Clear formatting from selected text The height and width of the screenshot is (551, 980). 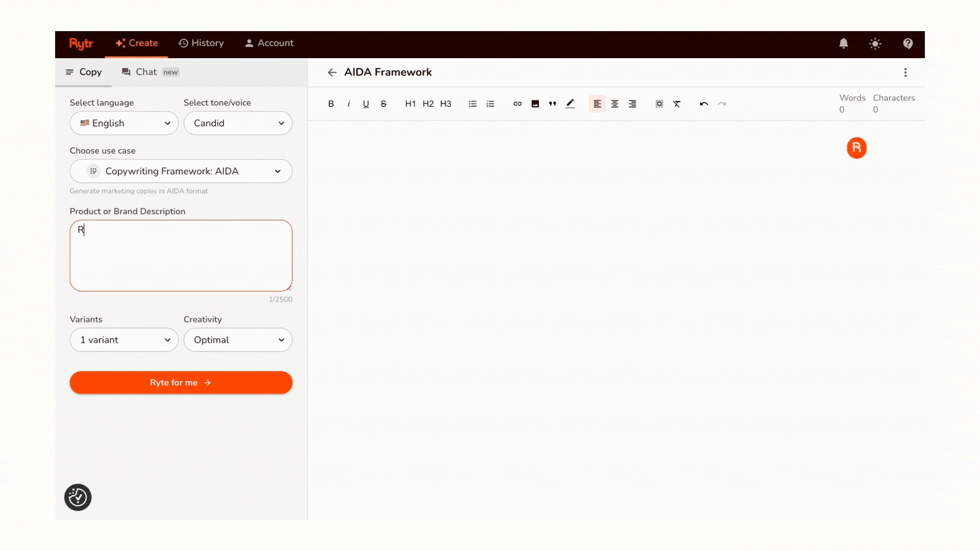click(x=677, y=104)
